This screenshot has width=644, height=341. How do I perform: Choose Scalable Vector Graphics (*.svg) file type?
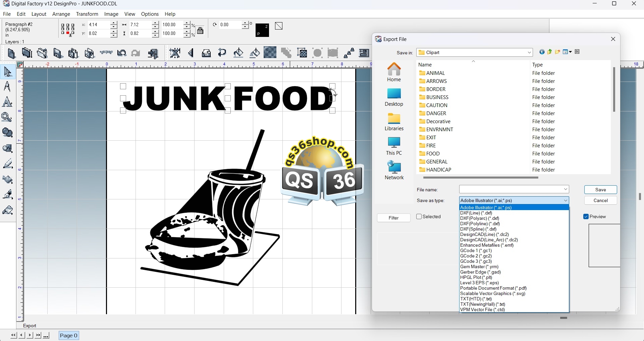pos(493,294)
